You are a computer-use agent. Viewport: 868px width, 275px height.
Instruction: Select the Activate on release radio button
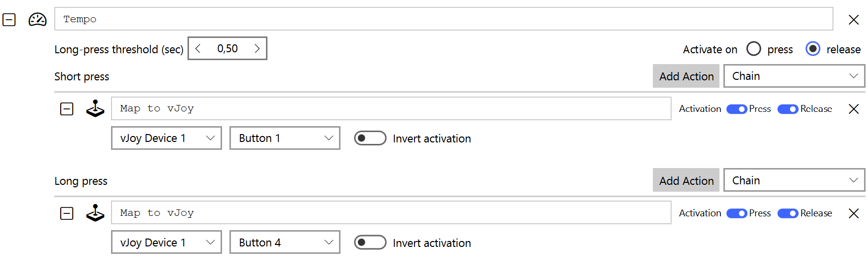(x=813, y=49)
